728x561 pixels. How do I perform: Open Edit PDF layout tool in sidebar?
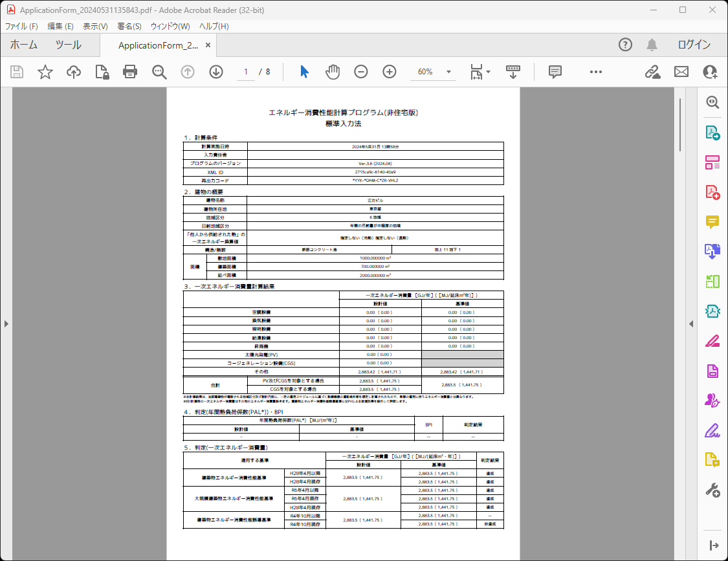tap(712, 162)
